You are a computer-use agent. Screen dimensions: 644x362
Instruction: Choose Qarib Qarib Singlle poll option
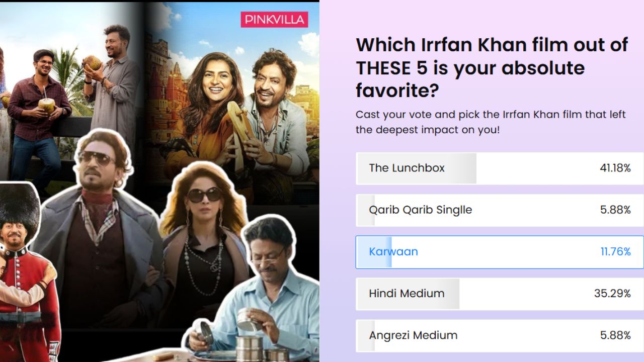click(500, 210)
